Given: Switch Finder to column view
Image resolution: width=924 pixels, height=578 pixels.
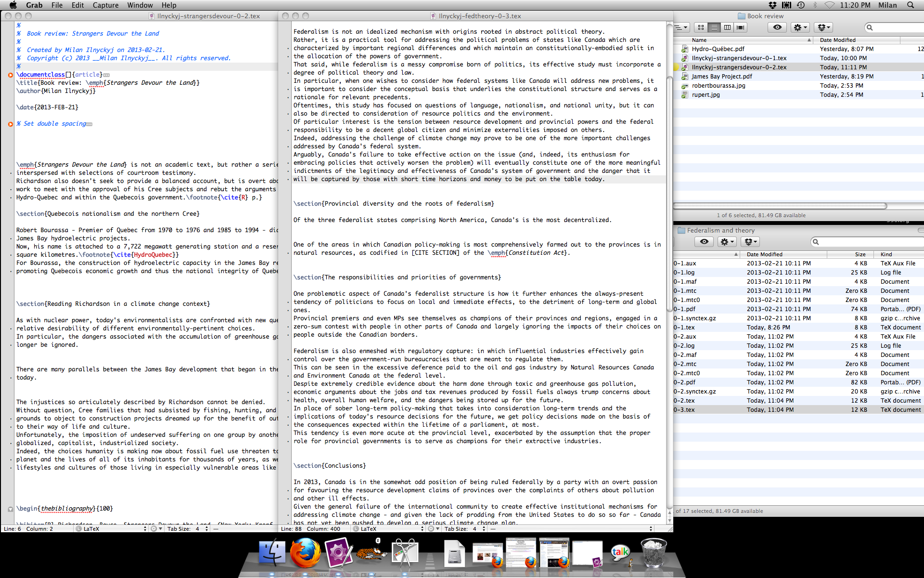Looking at the screenshot, I should click(x=727, y=27).
